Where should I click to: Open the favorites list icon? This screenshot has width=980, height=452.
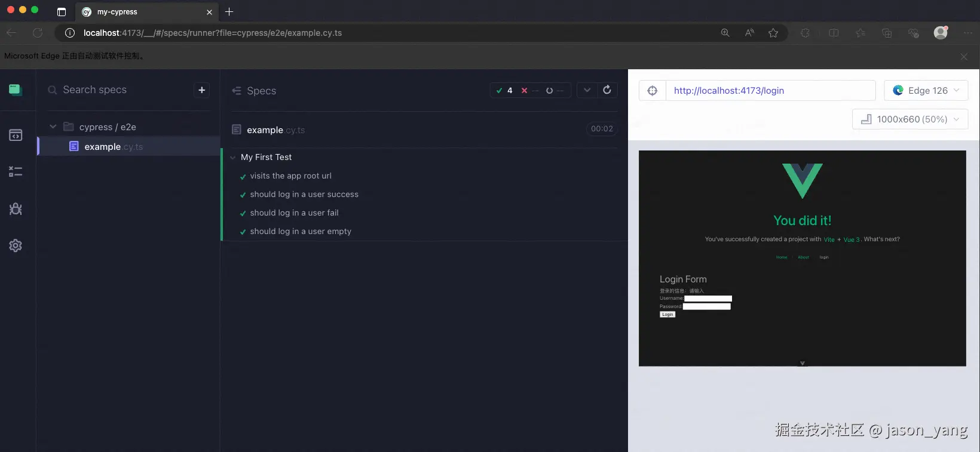pyautogui.click(x=860, y=33)
